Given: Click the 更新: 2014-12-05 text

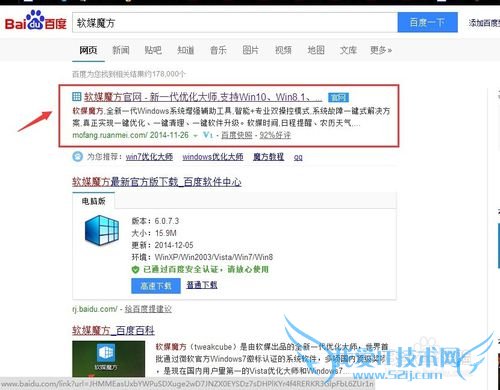Looking at the screenshot, I should pyautogui.click(x=162, y=245).
